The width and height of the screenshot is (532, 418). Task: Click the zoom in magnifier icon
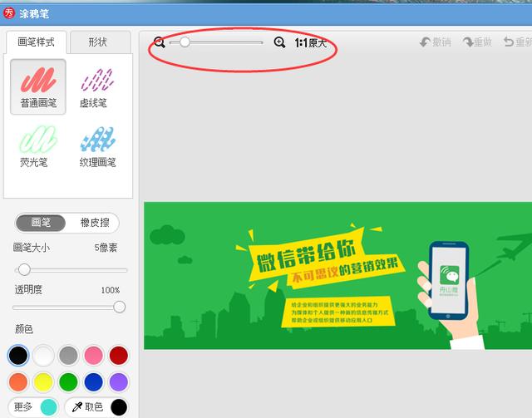point(279,42)
